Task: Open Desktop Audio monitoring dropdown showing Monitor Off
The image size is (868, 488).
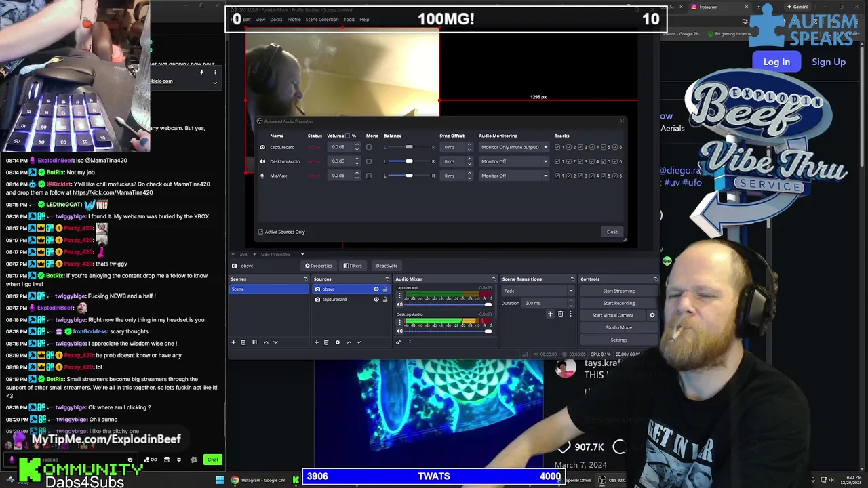Action: coord(513,161)
